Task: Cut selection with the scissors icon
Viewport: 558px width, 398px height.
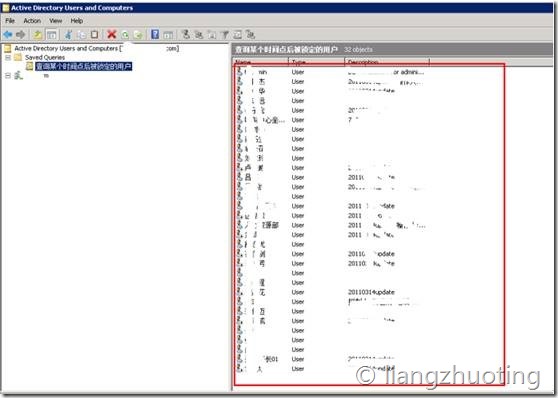Action: pyautogui.click(x=68, y=35)
